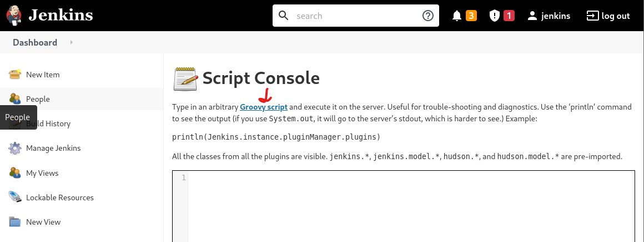Click the log out button
This screenshot has height=242, width=644.
pos(608,16)
